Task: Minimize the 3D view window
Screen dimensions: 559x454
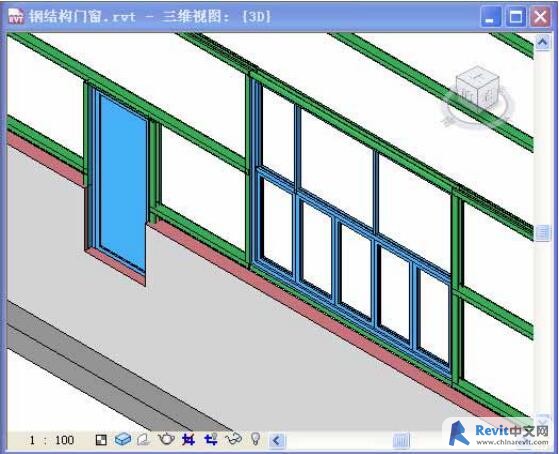Action: [491, 17]
